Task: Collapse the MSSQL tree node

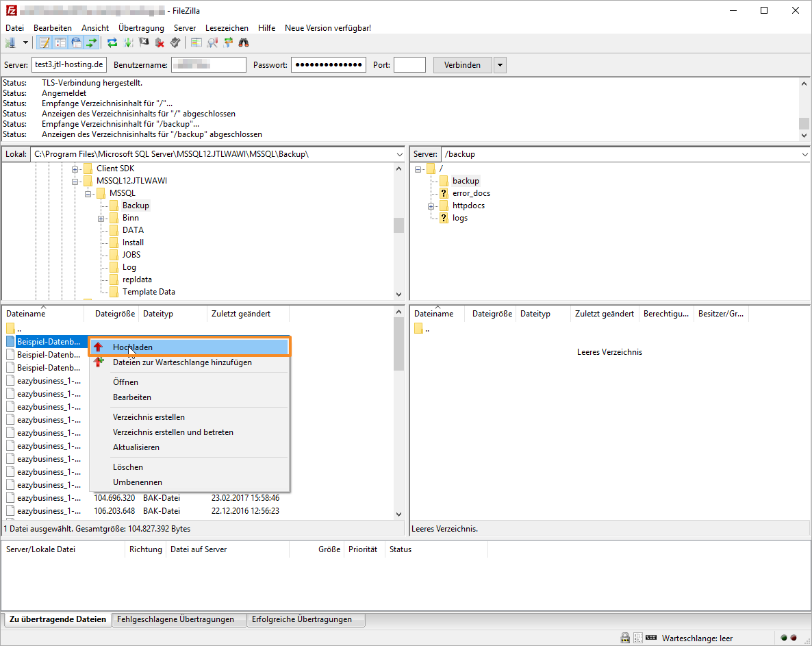Action: [x=88, y=194]
